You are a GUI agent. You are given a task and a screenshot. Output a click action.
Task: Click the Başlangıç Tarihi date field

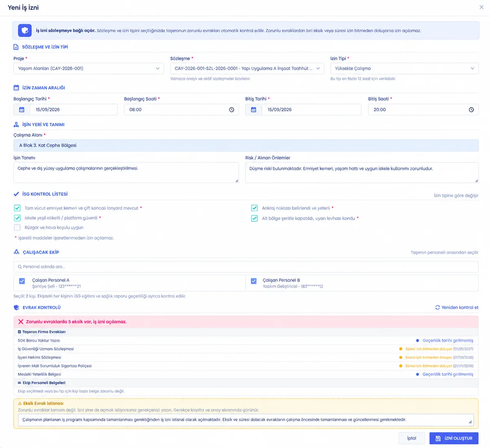click(x=73, y=109)
